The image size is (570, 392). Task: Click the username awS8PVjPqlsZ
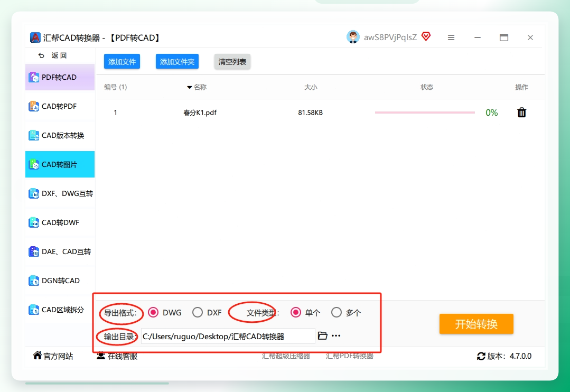(390, 37)
